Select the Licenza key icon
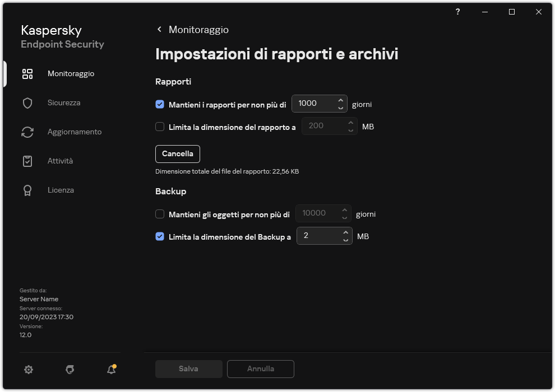 coord(27,190)
